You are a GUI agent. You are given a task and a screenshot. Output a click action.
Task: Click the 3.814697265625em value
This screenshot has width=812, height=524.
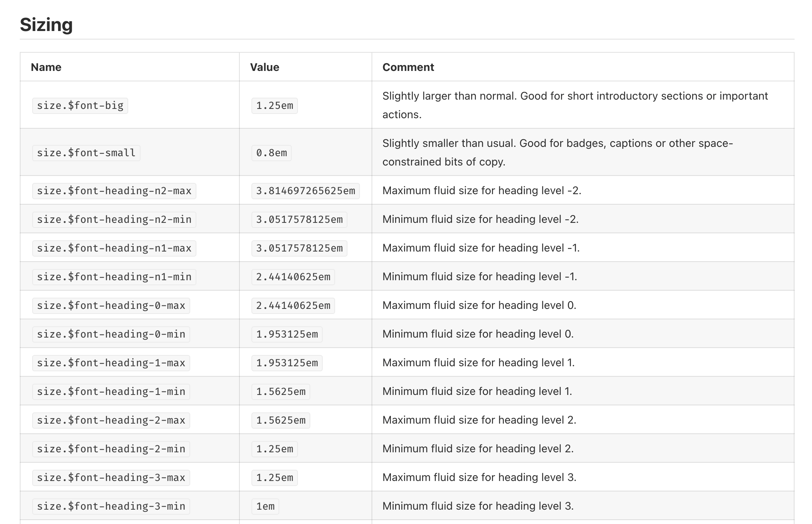[305, 191]
